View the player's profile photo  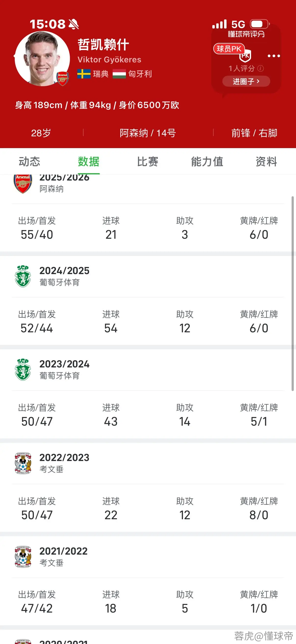[x=42, y=58]
